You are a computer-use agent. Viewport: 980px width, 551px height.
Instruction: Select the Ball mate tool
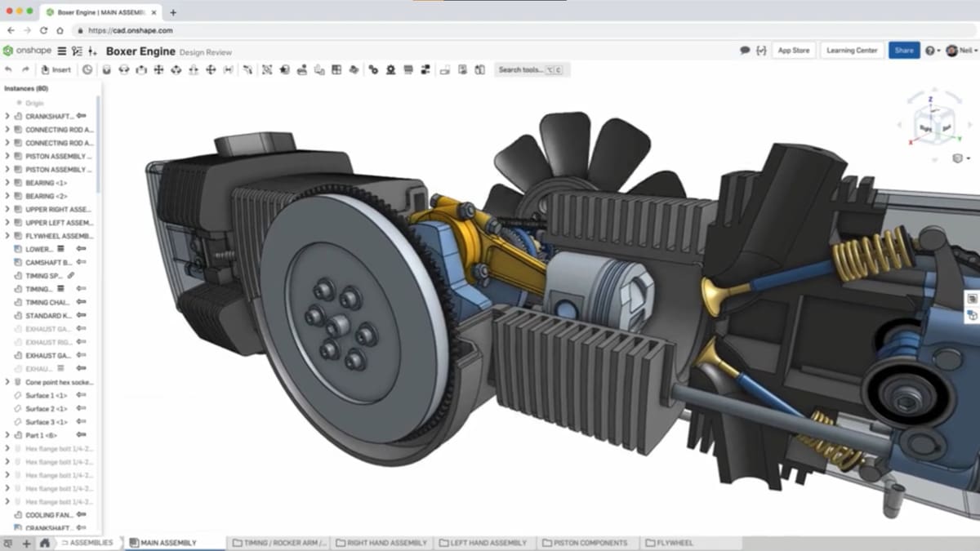click(x=211, y=70)
